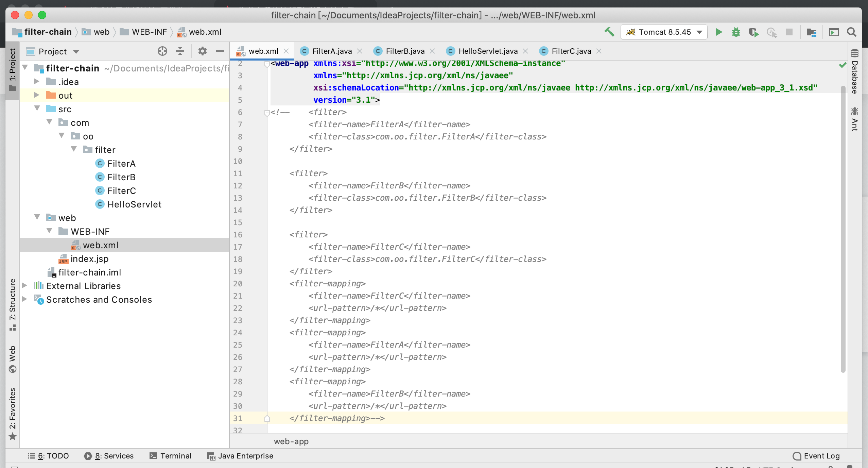868x468 pixels.
Task: Start debugging with the bug icon
Action: point(736,32)
